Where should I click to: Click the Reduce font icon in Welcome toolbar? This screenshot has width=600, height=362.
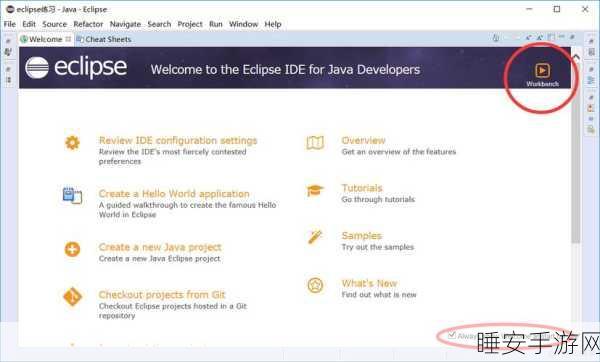tap(529, 38)
